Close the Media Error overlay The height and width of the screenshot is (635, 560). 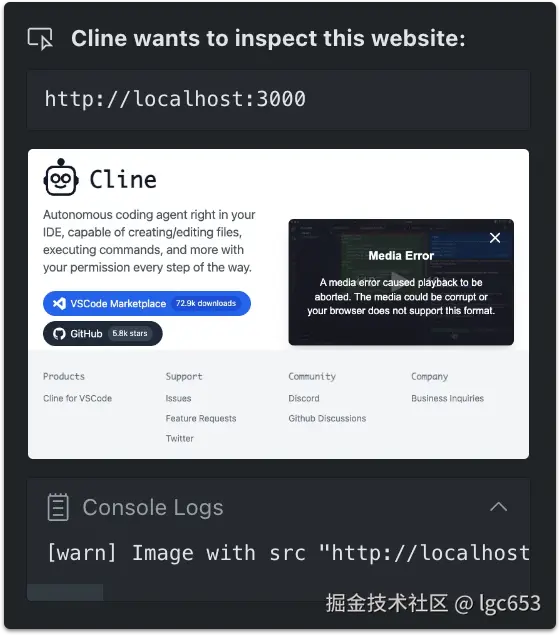(x=495, y=238)
